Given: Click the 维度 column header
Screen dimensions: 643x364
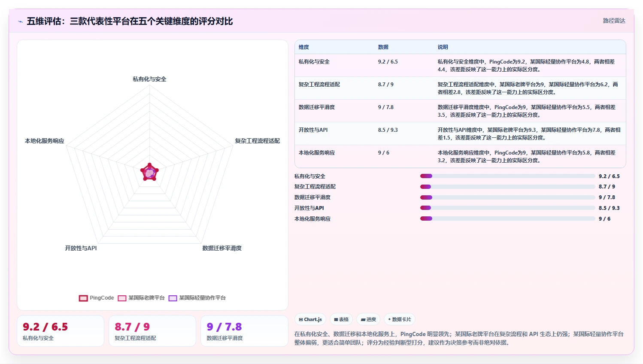Looking at the screenshot, I should 304,47.
